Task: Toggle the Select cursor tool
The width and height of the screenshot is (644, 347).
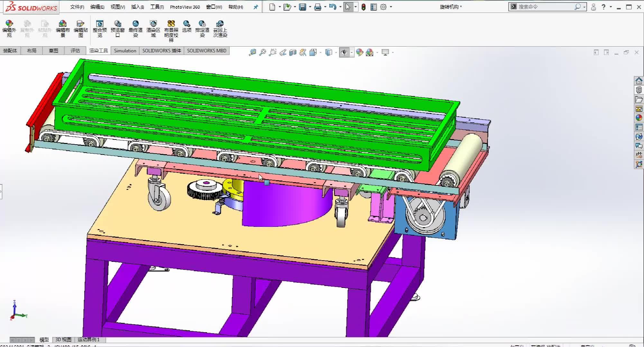Action: tap(348, 7)
